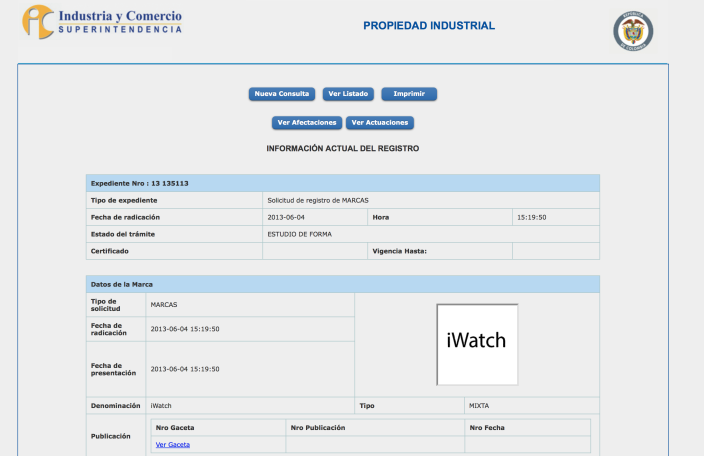Click the Nro Fecha column header
Screen dimensions: 704x456
[x=487, y=428]
